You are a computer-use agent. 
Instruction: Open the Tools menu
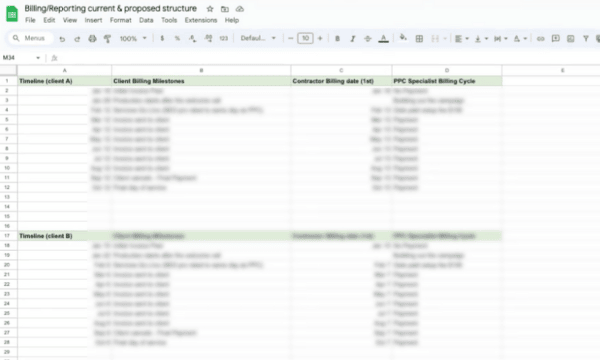[x=169, y=20]
